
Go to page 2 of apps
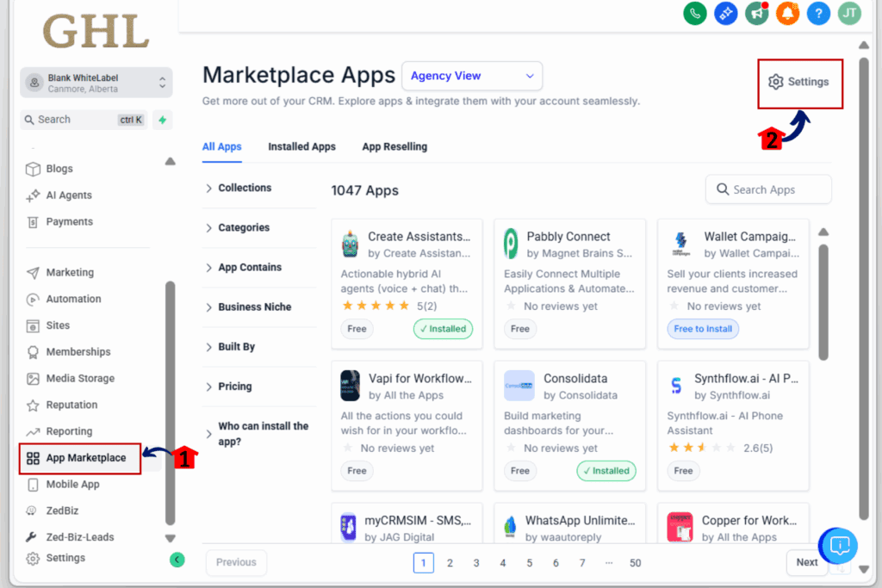(x=450, y=563)
